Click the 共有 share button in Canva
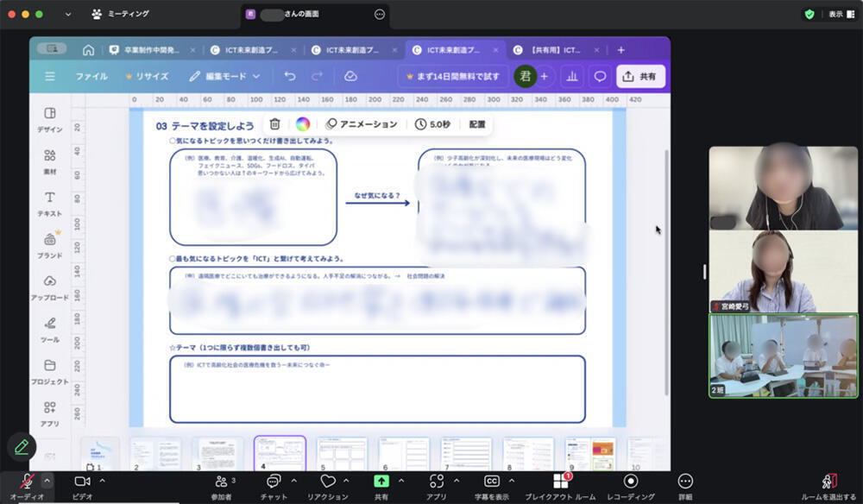This screenshot has width=863, height=504. 640,76
